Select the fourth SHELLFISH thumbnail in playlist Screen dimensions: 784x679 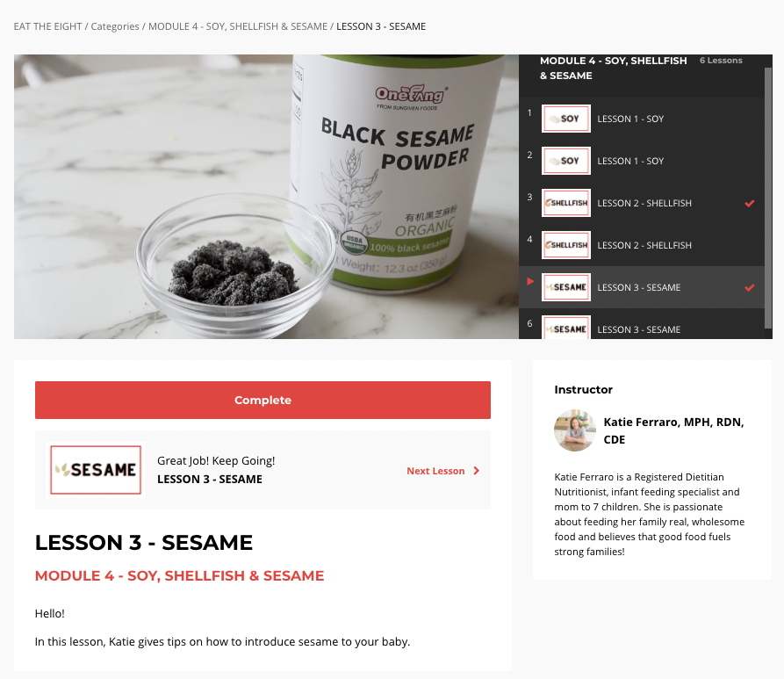tap(565, 245)
